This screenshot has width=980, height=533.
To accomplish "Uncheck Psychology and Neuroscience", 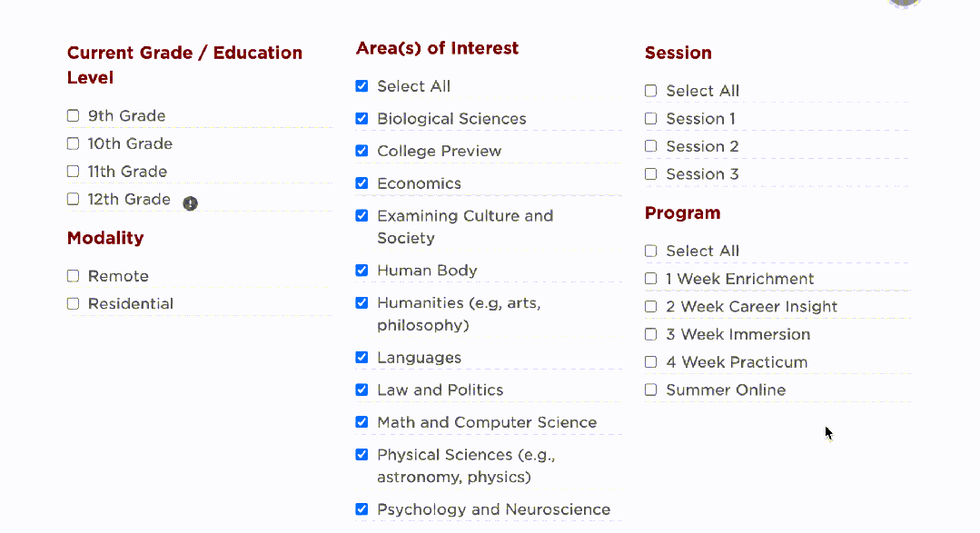I will [361, 509].
